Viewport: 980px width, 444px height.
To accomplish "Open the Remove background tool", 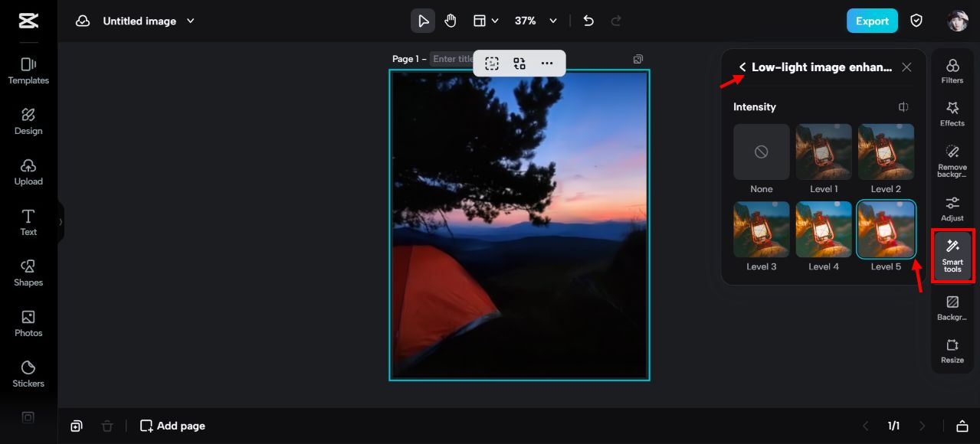I will pyautogui.click(x=952, y=161).
